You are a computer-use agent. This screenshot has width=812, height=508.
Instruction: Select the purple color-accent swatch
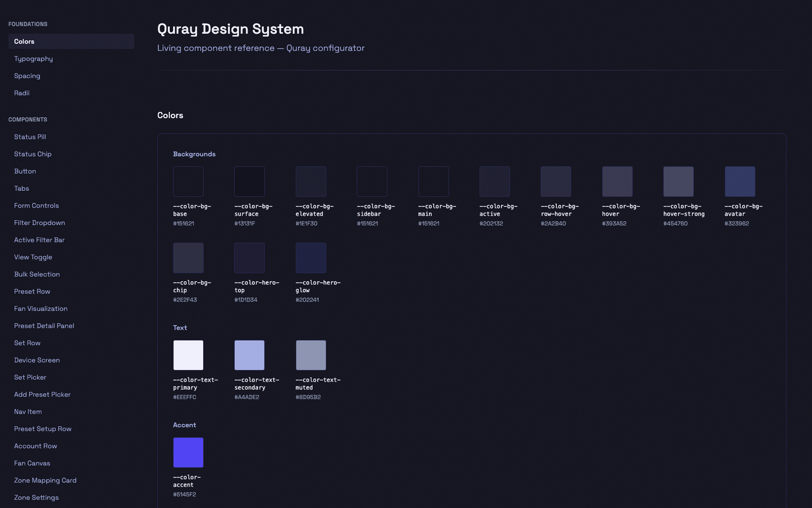click(188, 453)
